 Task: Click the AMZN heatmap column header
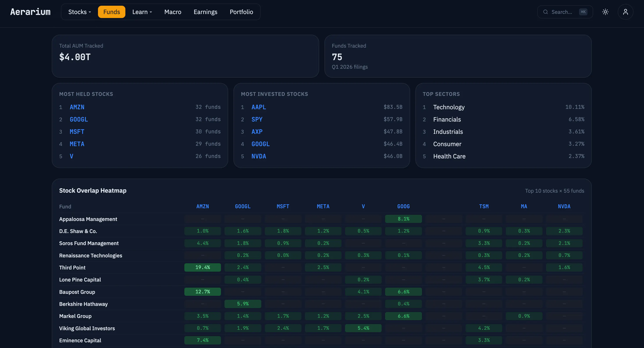point(203,206)
